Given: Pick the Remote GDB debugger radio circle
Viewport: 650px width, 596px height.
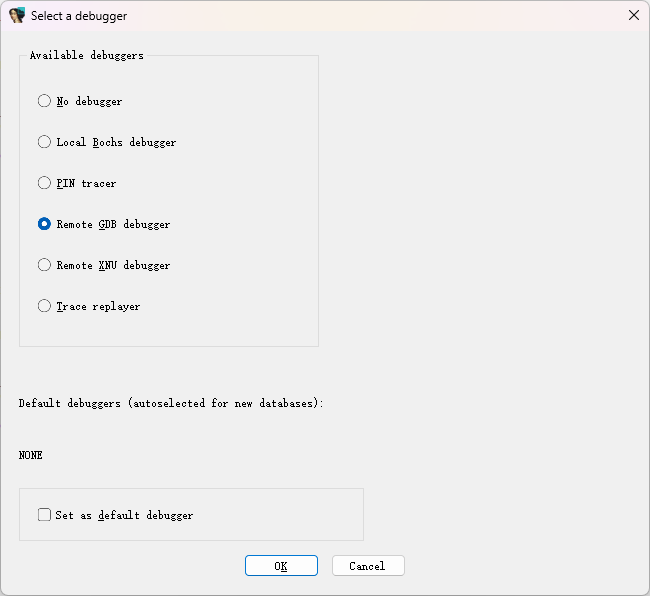Looking at the screenshot, I should click(44, 224).
